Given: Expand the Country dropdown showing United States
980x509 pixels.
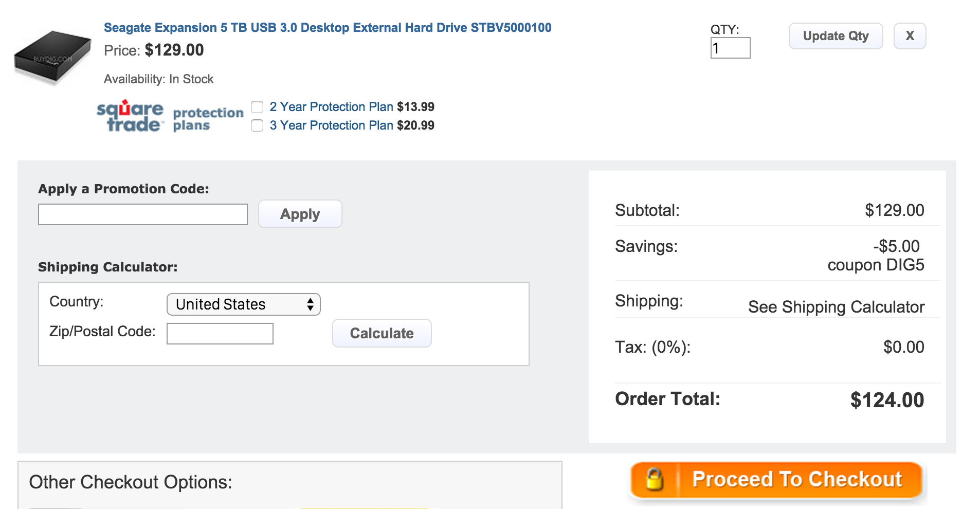Looking at the screenshot, I should tap(244, 304).
